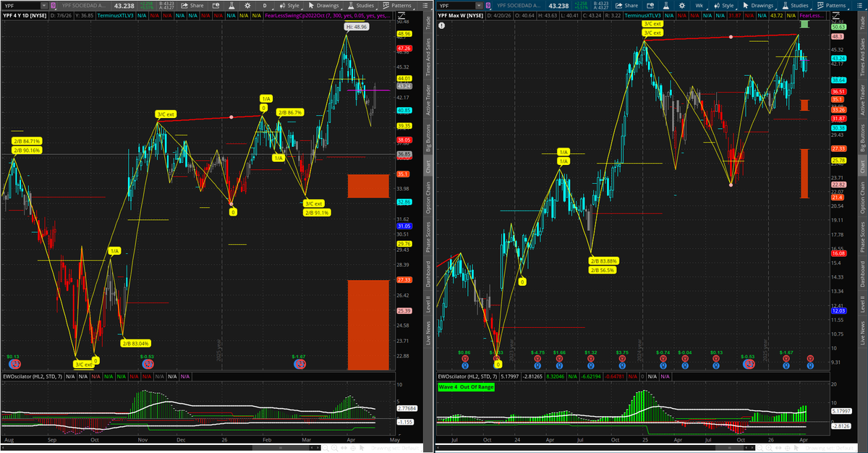The image size is (868, 453).
Task: Open the D aggregation period selector
Action: [266, 6]
